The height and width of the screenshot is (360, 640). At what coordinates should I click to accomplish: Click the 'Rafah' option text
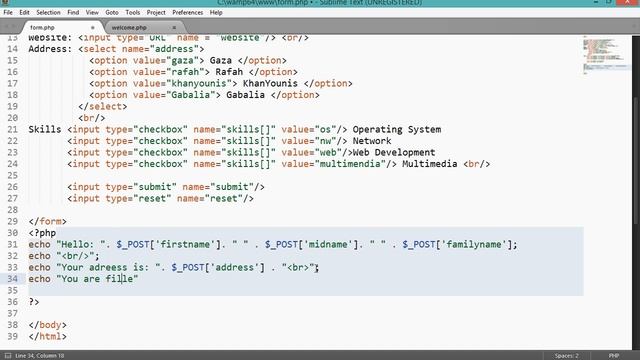229,72
